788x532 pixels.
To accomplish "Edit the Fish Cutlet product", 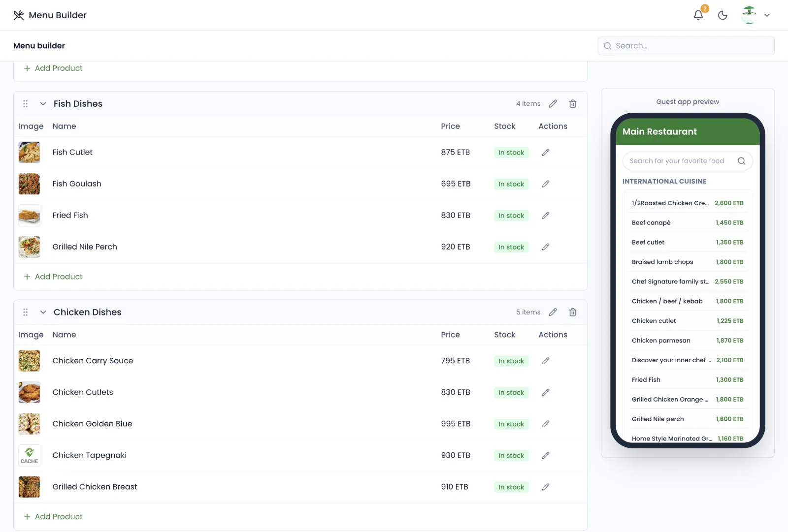I will 546,153.
